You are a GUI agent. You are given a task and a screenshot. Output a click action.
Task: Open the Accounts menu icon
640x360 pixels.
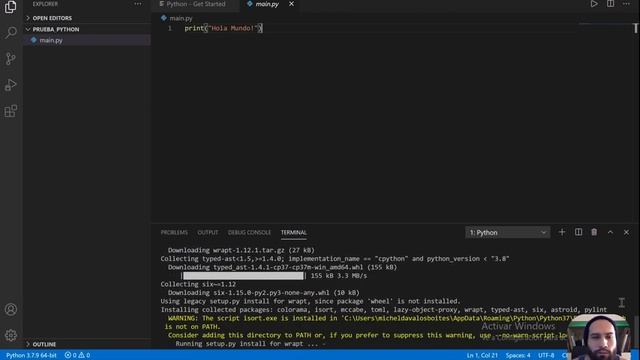tap(11, 309)
